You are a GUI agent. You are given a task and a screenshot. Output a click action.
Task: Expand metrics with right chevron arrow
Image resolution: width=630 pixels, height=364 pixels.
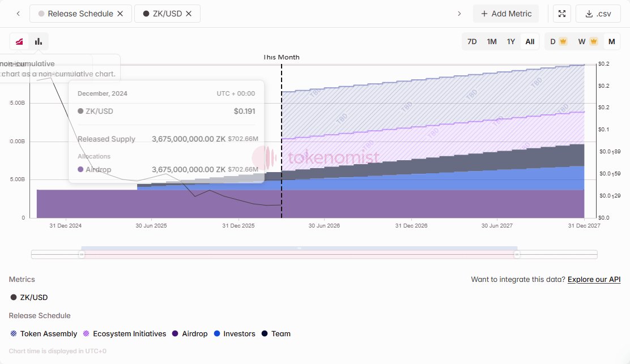pyautogui.click(x=459, y=13)
